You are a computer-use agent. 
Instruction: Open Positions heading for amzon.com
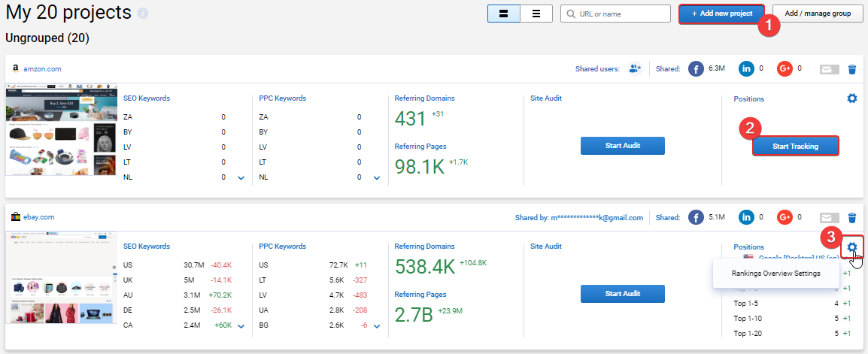point(749,99)
